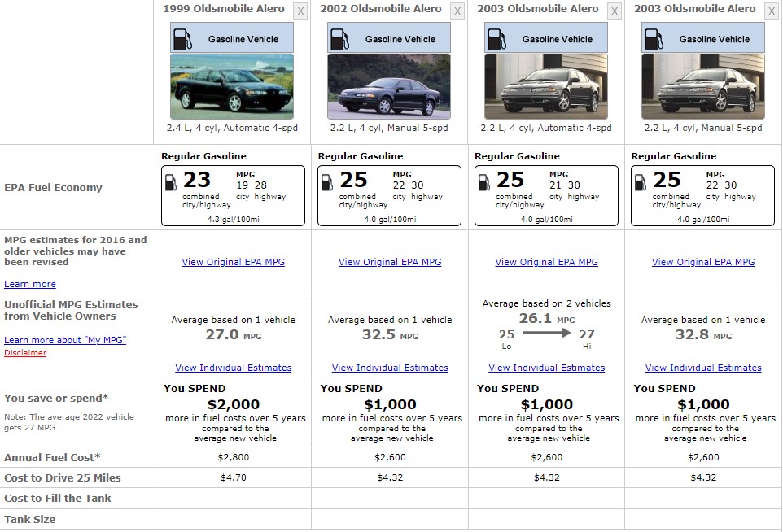Screen dimensions: 783x532
Task: Click small pump icon in 2003 Automatic MPG box
Action: pos(484,182)
